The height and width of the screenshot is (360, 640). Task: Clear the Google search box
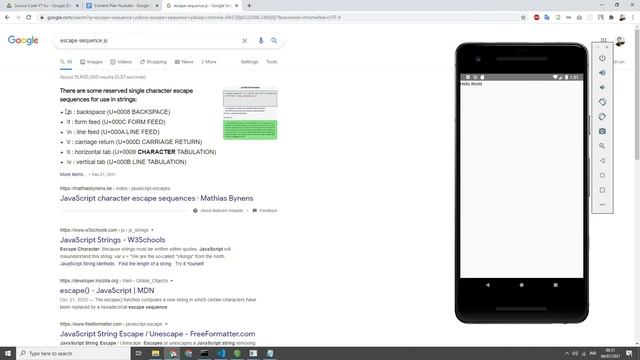click(x=244, y=40)
